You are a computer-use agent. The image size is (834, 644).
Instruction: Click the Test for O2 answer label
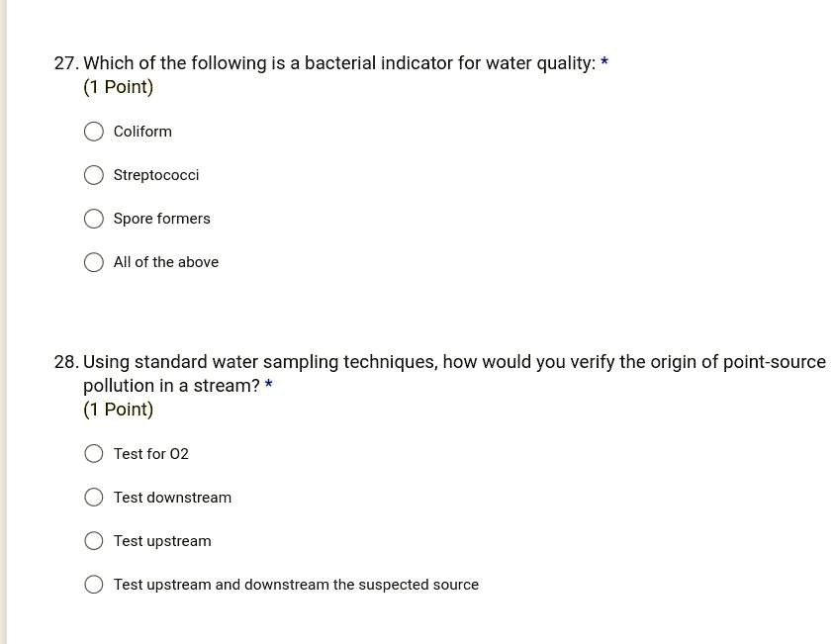150,453
